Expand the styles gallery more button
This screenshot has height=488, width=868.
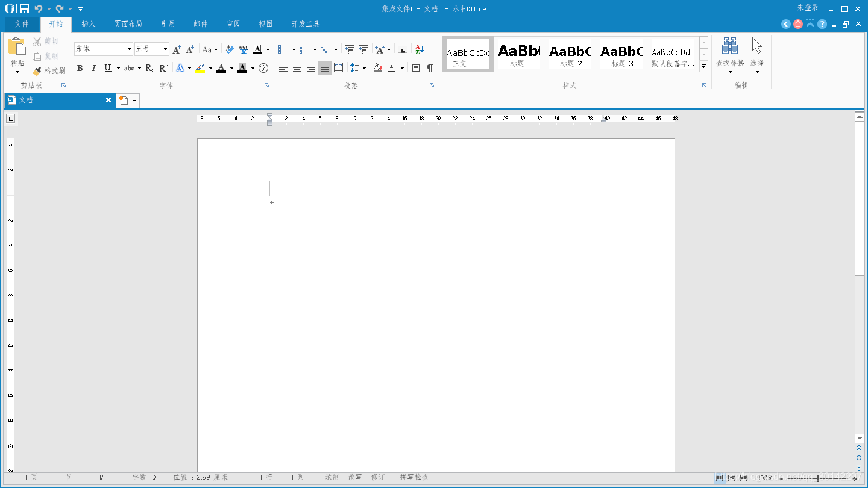point(703,66)
